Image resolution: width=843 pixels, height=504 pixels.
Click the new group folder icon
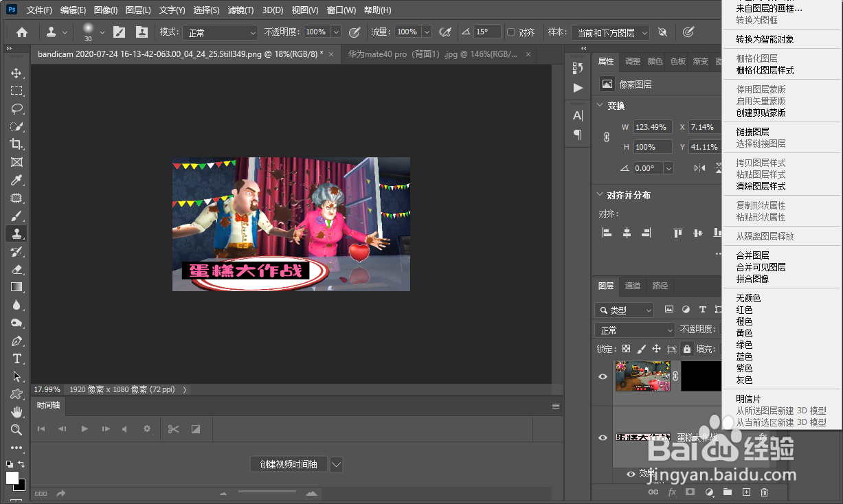(x=728, y=492)
